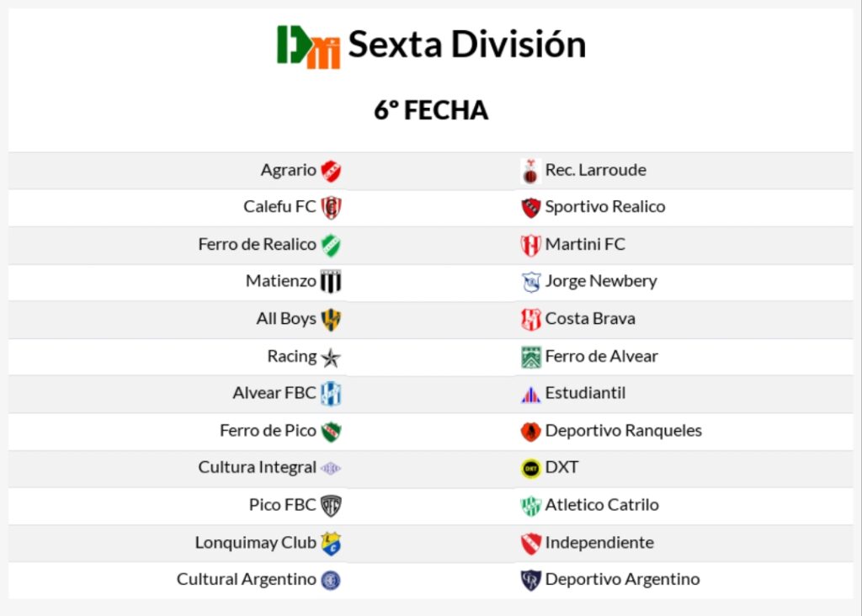Click the Racing star crest

pos(331,358)
